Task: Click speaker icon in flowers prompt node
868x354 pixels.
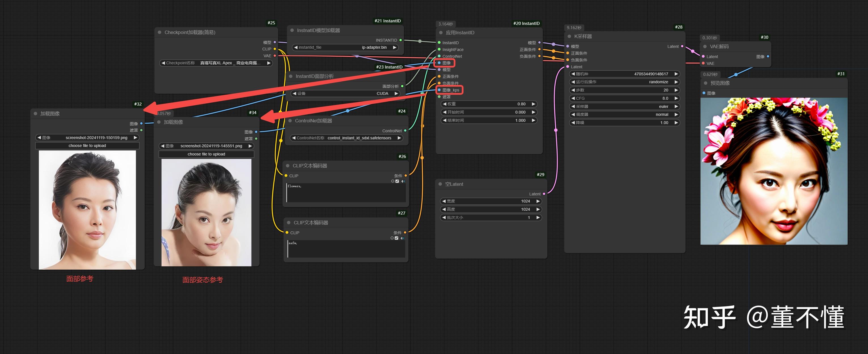Action: tap(403, 181)
